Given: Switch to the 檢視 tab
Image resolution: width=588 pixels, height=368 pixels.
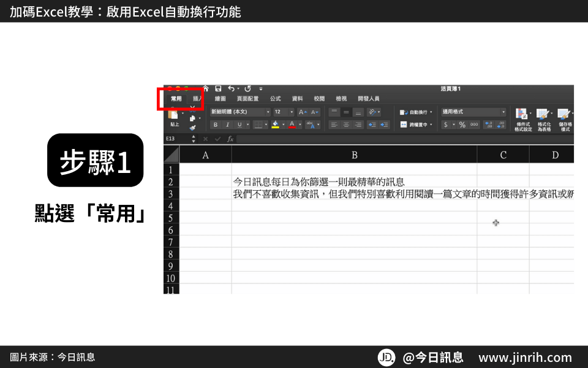Looking at the screenshot, I should [341, 99].
